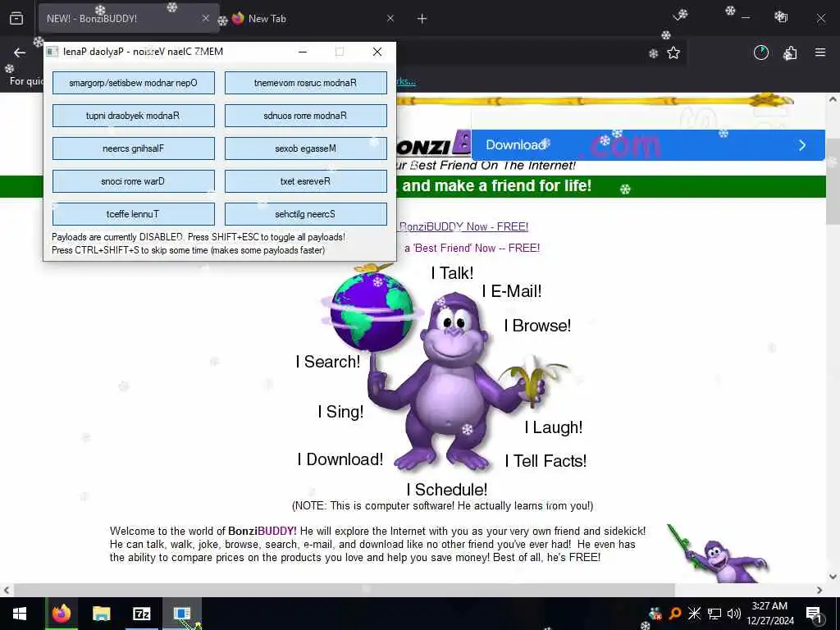Click the MEMZ panel title bar icon
This screenshot has height=630, width=840.
click(x=52, y=52)
